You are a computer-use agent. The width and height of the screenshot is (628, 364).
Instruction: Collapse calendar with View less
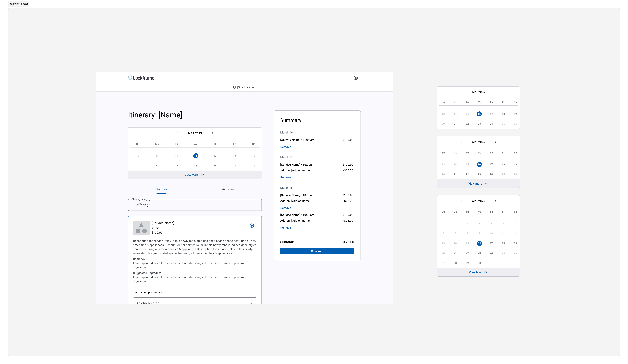(x=478, y=272)
